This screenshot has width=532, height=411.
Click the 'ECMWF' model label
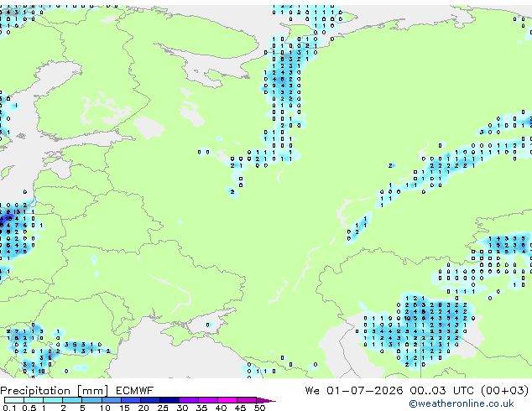pyautogui.click(x=135, y=391)
